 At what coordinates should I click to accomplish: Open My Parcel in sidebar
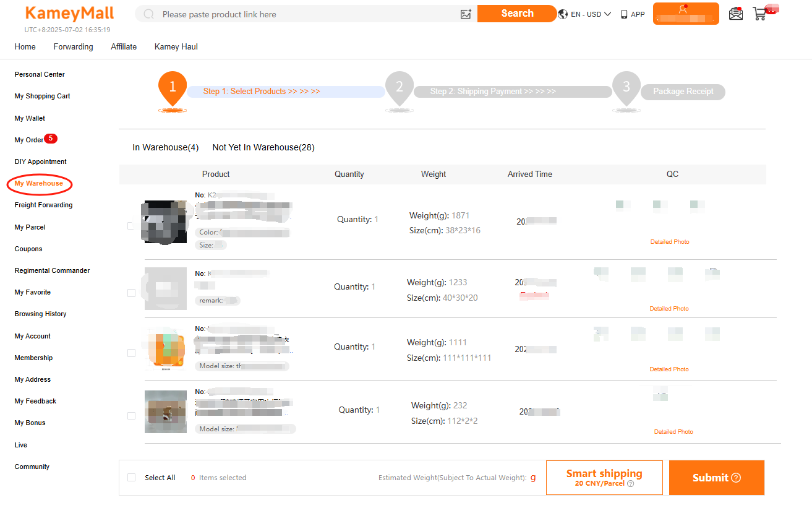pyautogui.click(x=30, y=227)
